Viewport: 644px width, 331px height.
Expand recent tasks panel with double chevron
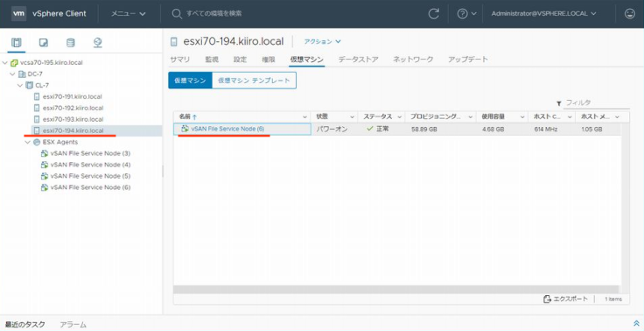pyautogui.click(x=637, y=324)
